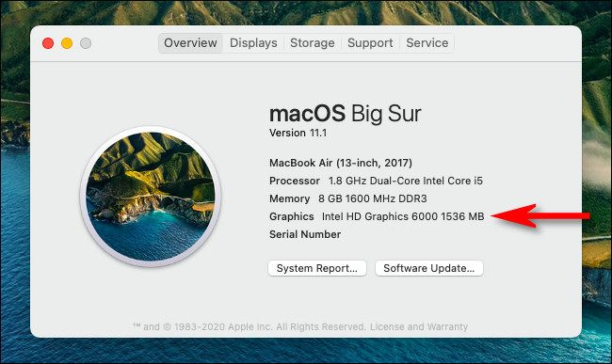Select the Version 11.1 text
Viewport: 612px width, 364px height.
point(298,133)
